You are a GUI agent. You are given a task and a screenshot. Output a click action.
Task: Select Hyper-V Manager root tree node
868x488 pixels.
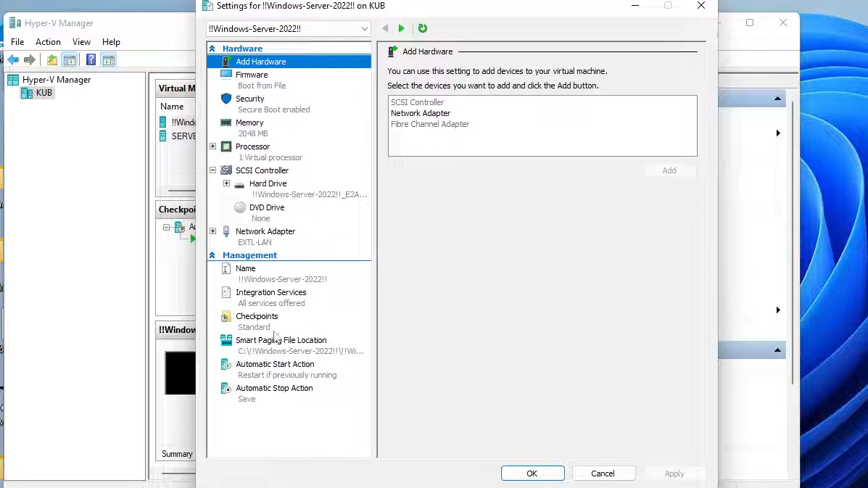57,80
